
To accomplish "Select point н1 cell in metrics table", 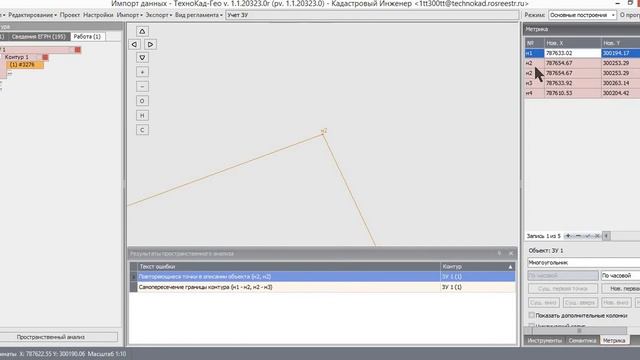I will [x=534, y=53].
